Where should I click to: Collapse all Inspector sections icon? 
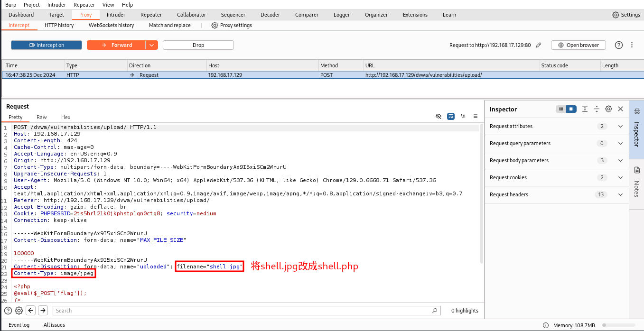[x=597, y=109]
